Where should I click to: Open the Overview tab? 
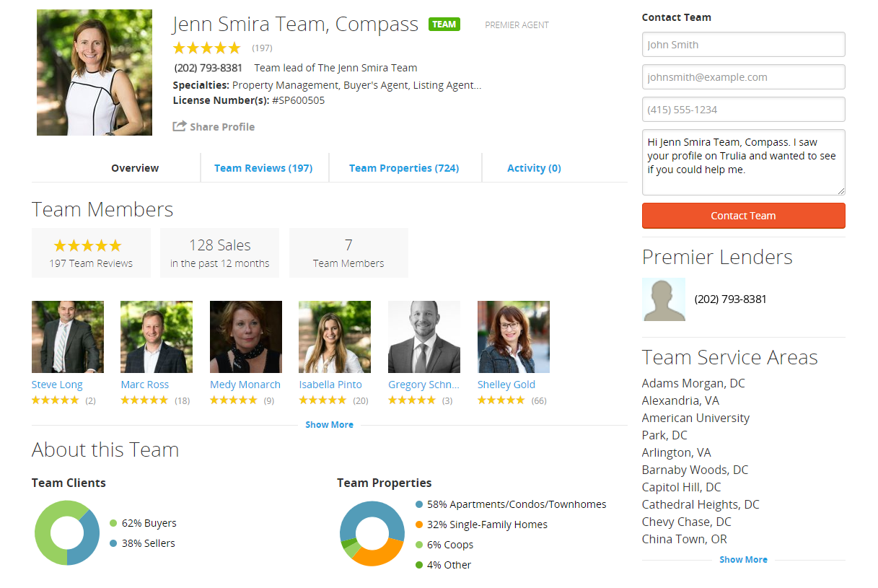pyautogui.click(x=135, y=168)
